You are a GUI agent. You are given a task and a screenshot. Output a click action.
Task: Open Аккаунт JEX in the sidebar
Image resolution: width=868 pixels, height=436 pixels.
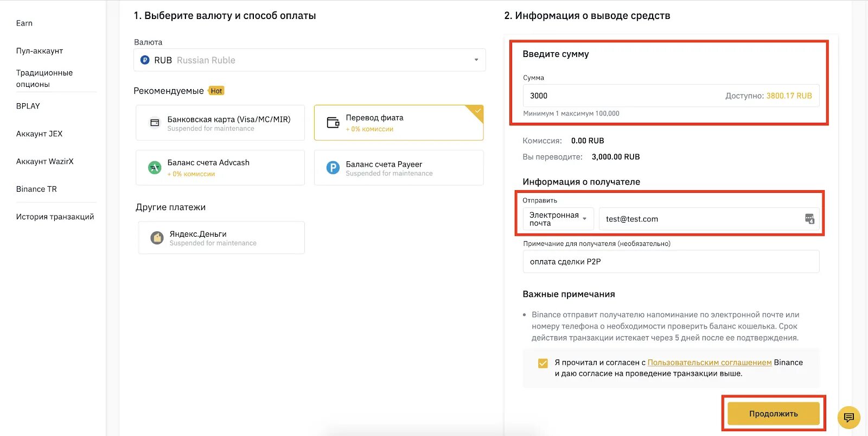click(40, 134)
